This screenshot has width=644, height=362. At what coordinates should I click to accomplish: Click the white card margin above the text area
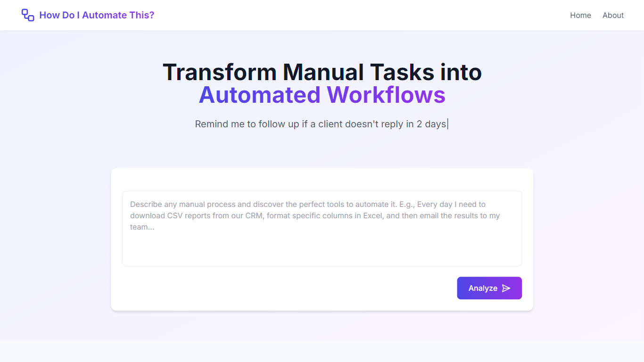(322, 180)
